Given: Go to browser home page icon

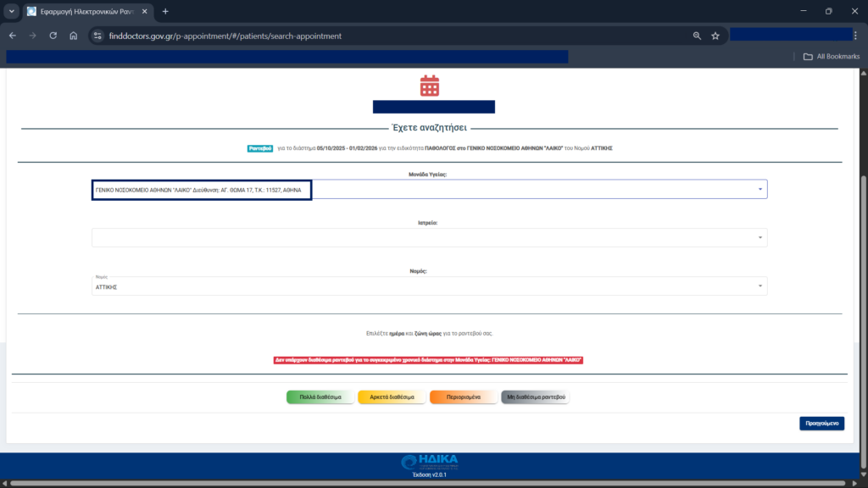Looking at the screenshot, I should [74, 36].
